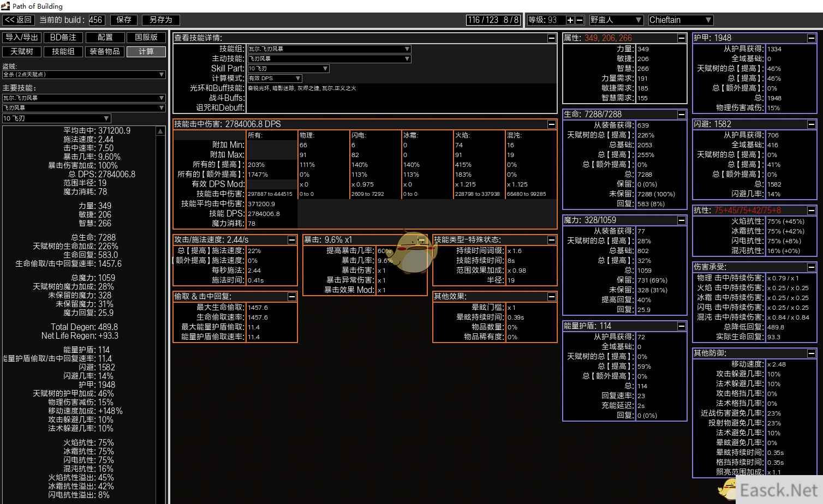Collapse the 攻击/施法速度 section
This screenshot has height=504, width=823.
(292, 240)
